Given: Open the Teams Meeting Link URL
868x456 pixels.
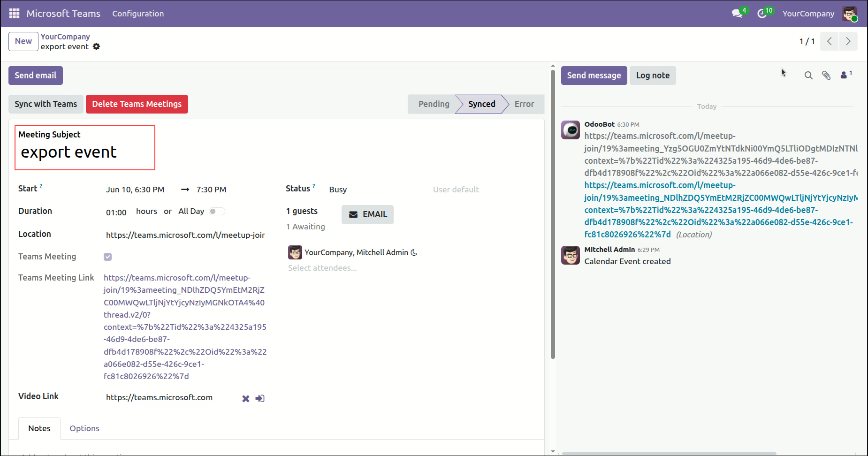Looking at the screenshot, I should [x=185, y=327].
